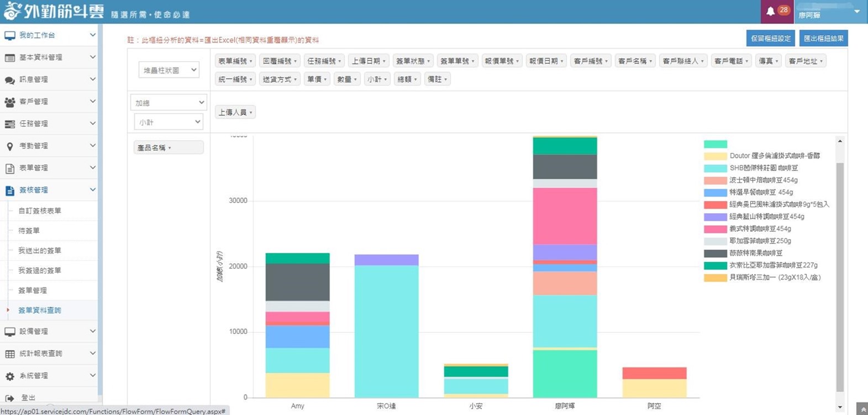This screenshot has width=868, height=415.
Task: Click the pink 義式特調咖啡豆454g legend swatch
Action: (x=715, y=229)
